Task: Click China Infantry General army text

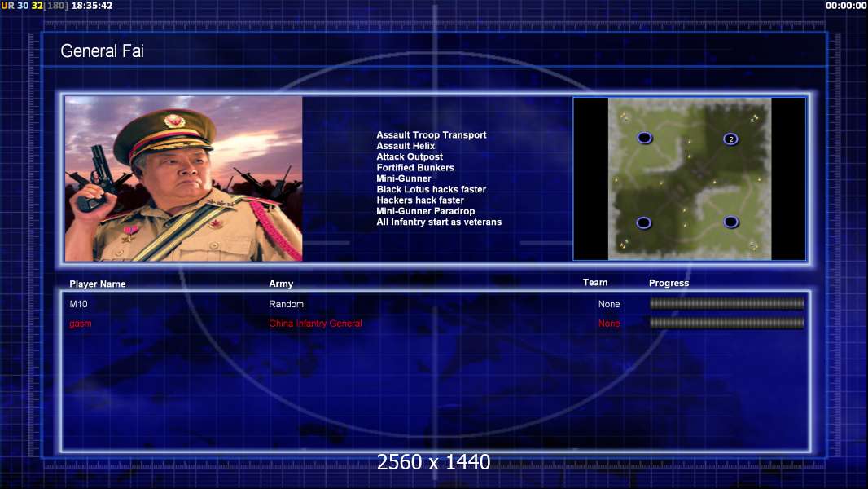Action: point(315,324)
